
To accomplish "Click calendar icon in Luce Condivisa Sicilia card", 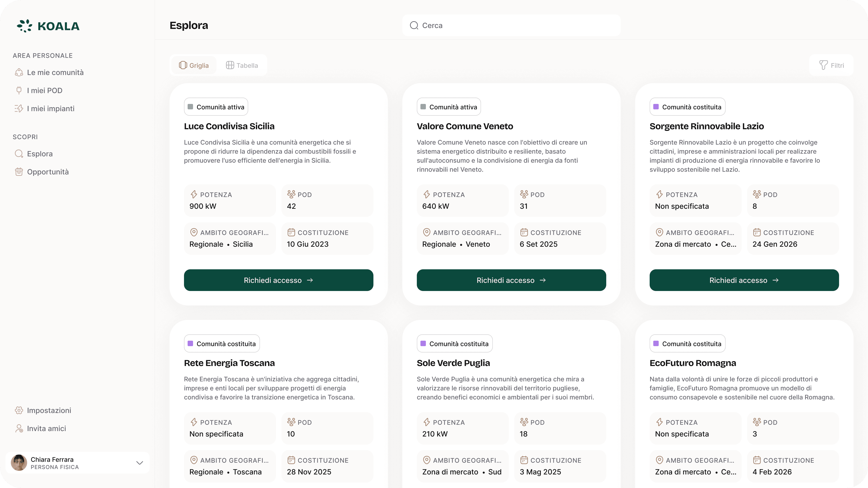I will (x=291, y=232).
